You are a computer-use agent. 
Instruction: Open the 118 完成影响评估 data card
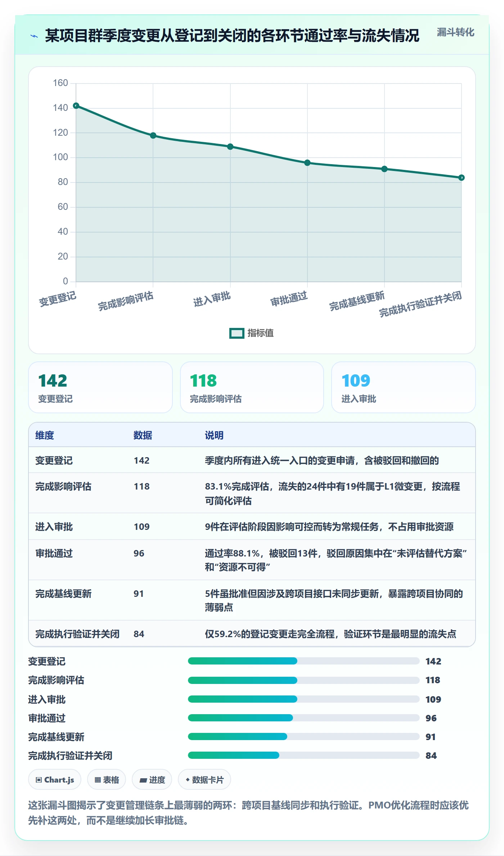[252, 387]
